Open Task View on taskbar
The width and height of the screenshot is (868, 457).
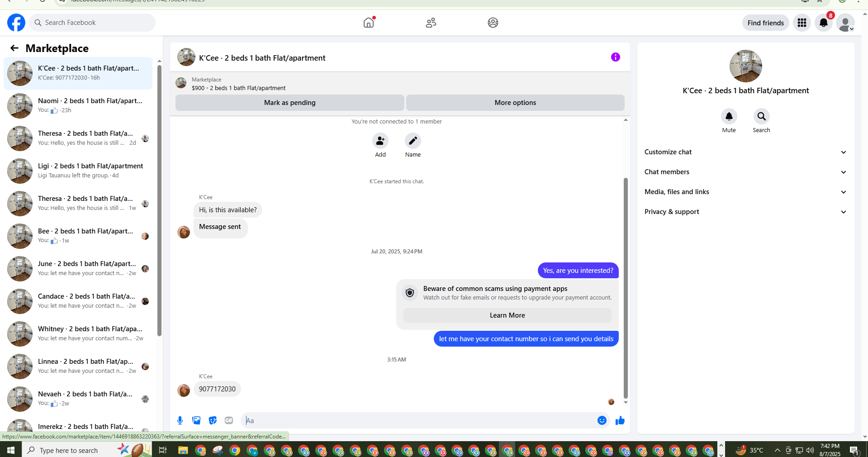click(163, 450)
